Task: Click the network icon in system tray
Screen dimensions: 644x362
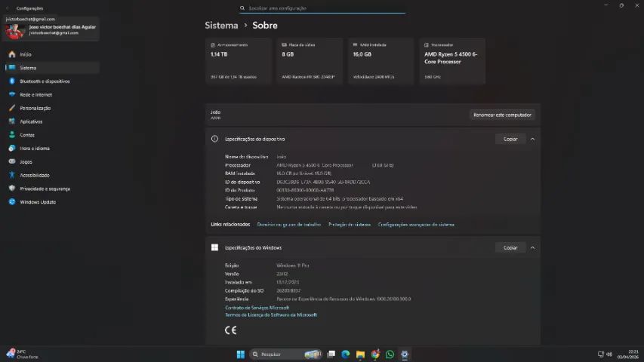Action: pyautogui.click(x=601, y=354)
